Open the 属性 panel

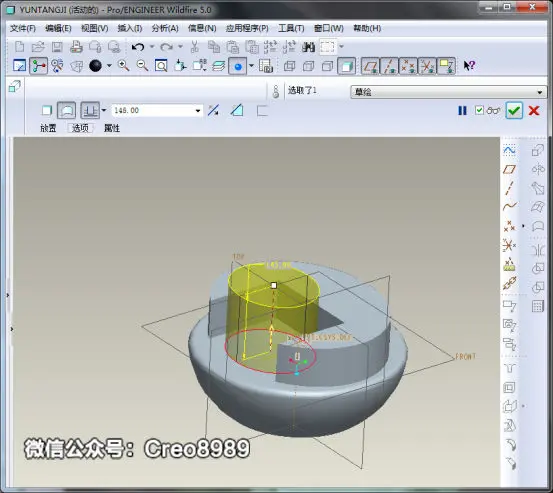click(x=112, y=128)
